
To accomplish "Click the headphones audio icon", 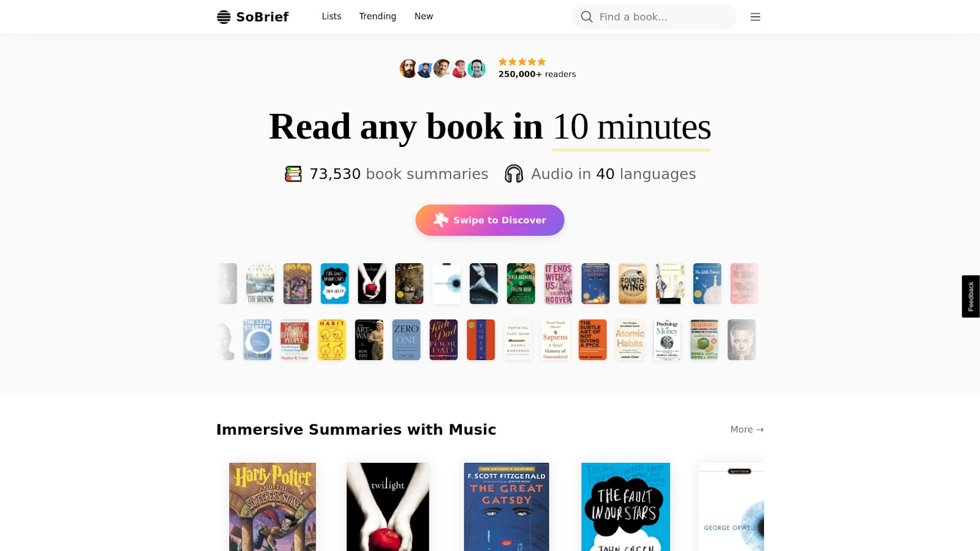I will [514, 174].
